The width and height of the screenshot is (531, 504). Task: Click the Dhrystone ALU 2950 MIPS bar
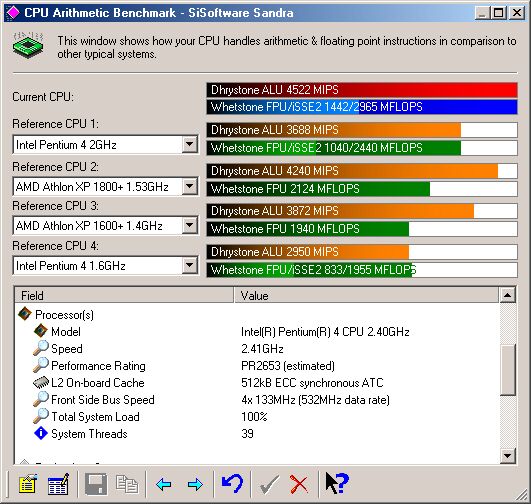362,252
